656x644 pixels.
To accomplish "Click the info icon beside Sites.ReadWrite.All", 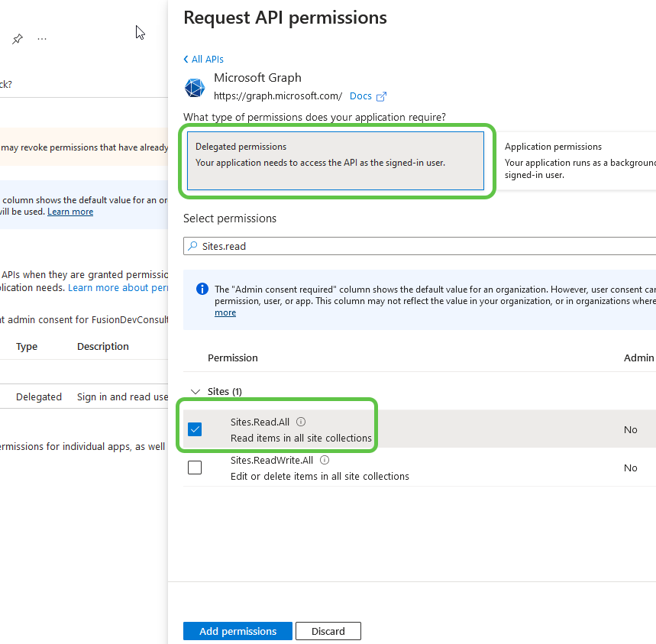I will pos(324,459).
